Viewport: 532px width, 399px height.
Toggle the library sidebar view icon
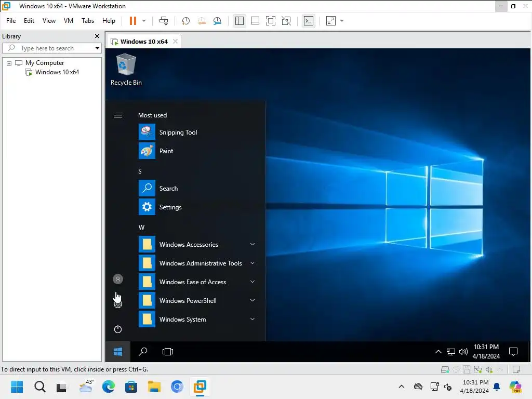[239, 21]
